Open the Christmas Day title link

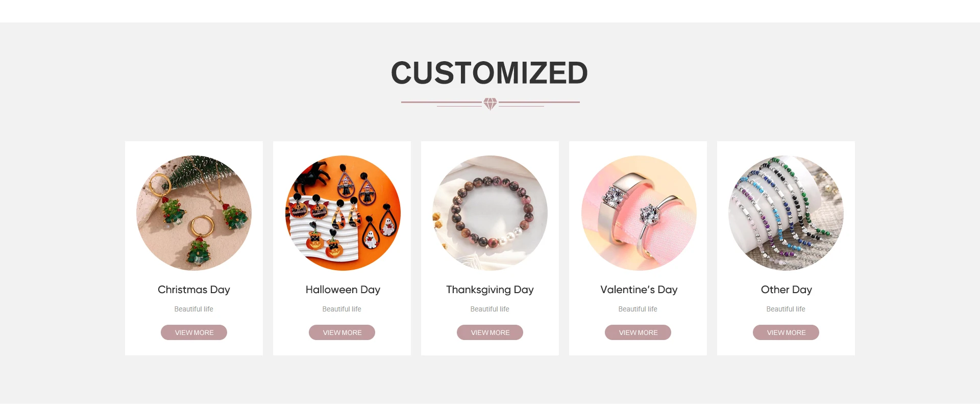(194, 290)
